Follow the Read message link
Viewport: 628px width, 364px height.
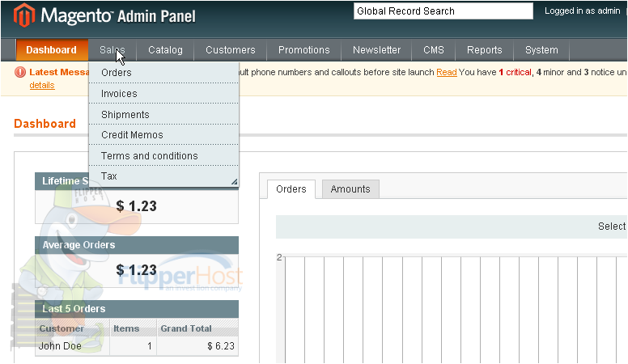(447, 72)
